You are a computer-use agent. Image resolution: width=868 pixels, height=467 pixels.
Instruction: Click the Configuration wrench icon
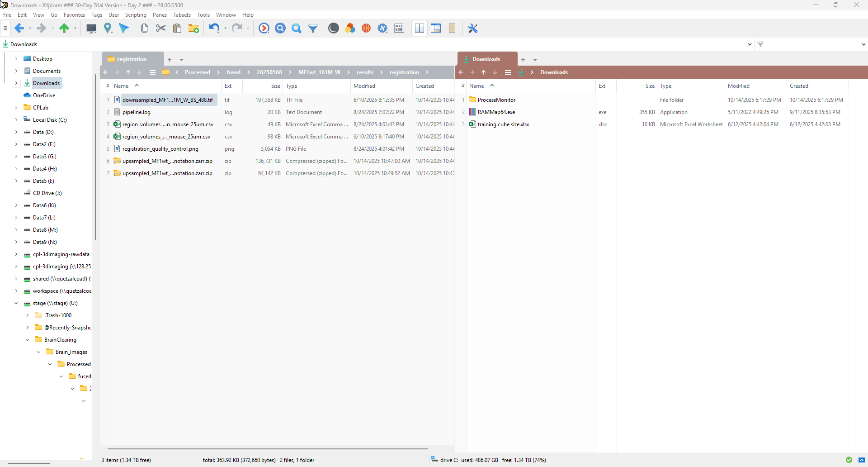[x=473, y=29]
